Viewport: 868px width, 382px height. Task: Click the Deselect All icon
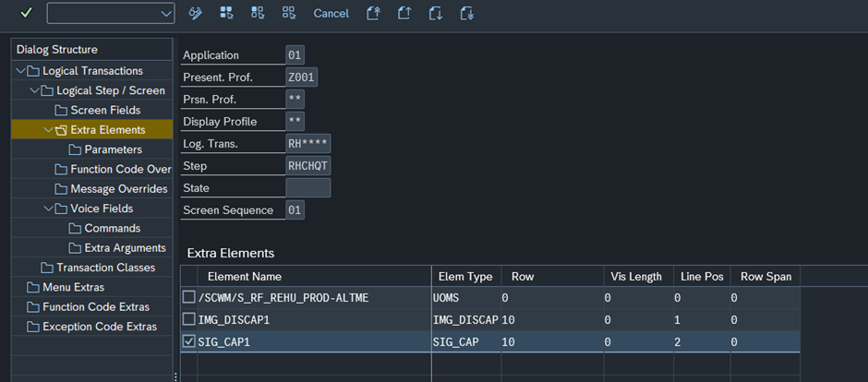coord(289,13)
